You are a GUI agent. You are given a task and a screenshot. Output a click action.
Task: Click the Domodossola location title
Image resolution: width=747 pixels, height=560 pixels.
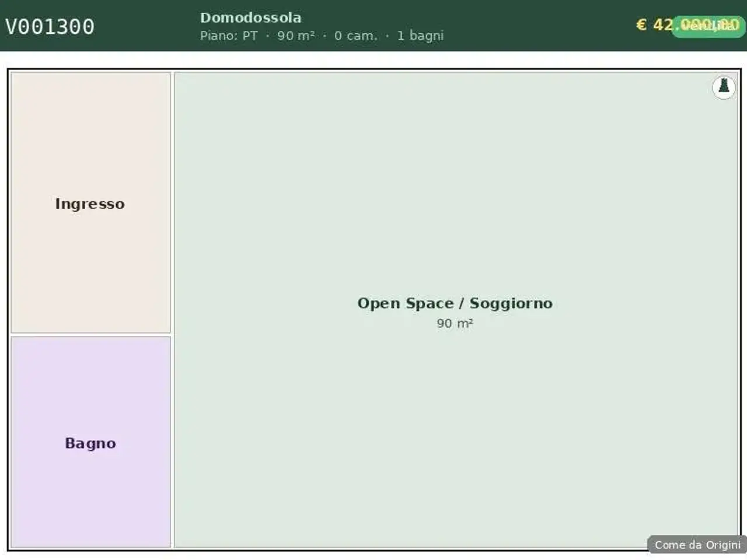click(250, 17)
